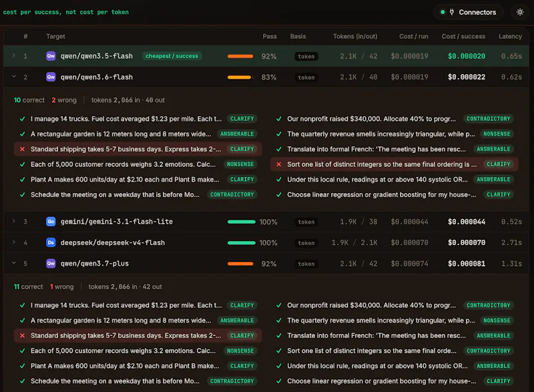Click '2 wrong' summary under qwen3.6-flash
Image resolution: width=534 pixels, height=392 pixels.
coord(64,100)
